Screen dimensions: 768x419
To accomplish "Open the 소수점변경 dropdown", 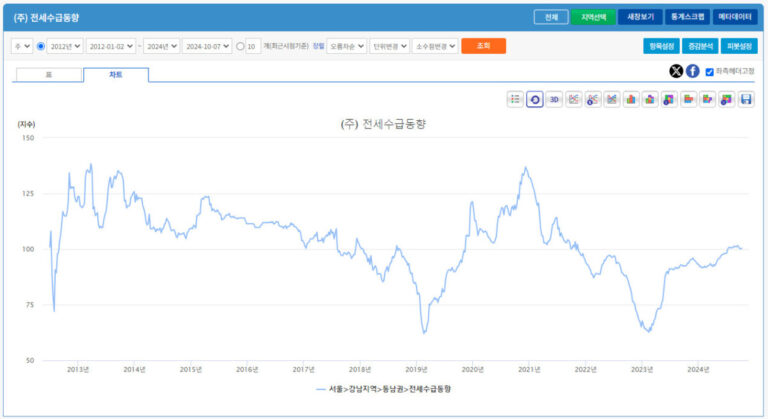I will coord(435,46).
